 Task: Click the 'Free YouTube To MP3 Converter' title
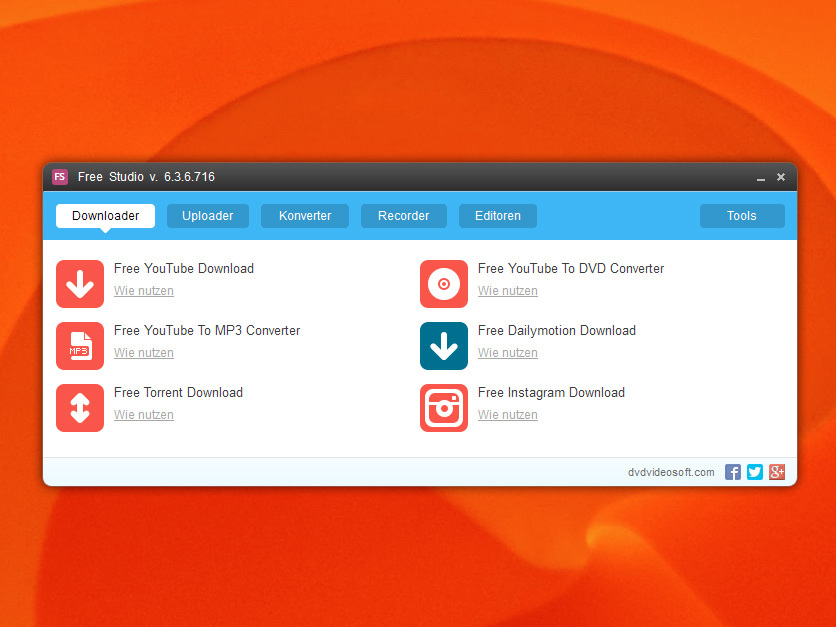click(207, 331)
